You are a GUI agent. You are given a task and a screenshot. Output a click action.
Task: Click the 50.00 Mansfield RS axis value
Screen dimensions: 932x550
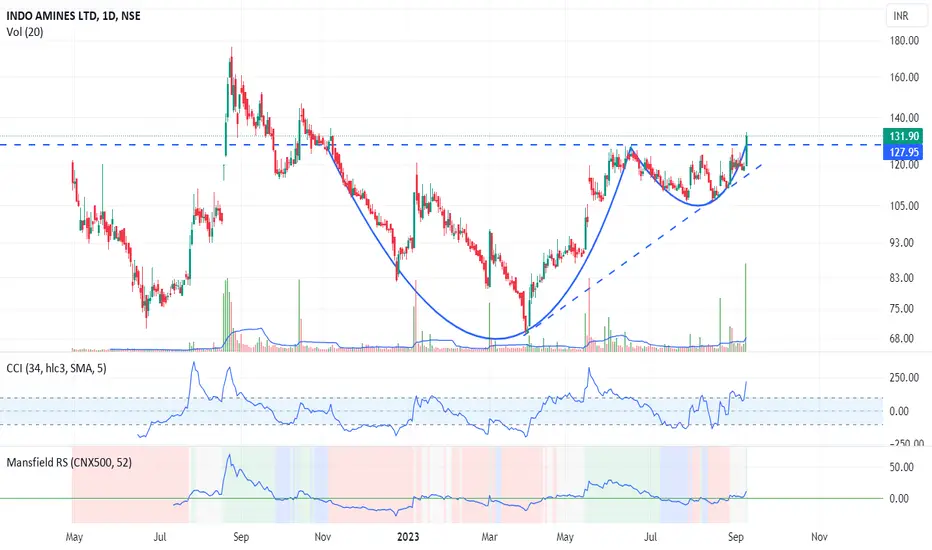point(901,467)
